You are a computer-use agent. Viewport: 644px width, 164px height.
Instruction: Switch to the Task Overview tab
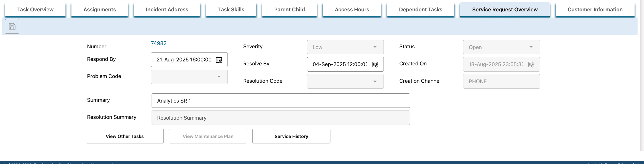pos(35,10)
